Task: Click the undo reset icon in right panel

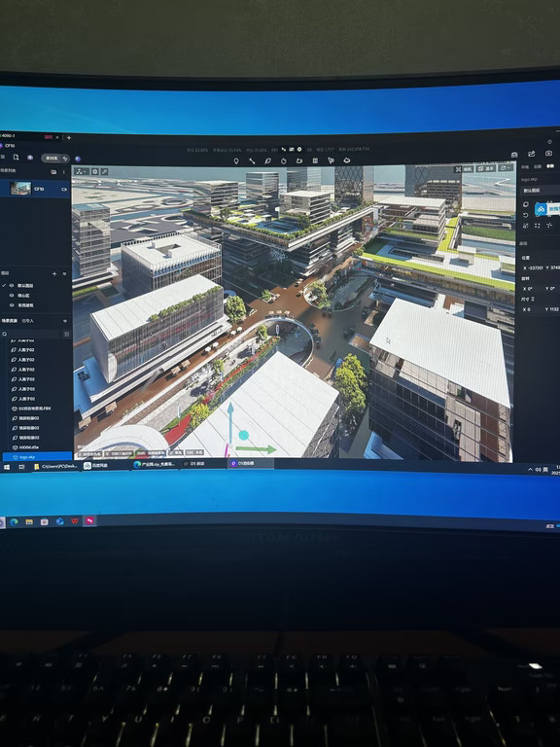Action: point(526,215)
